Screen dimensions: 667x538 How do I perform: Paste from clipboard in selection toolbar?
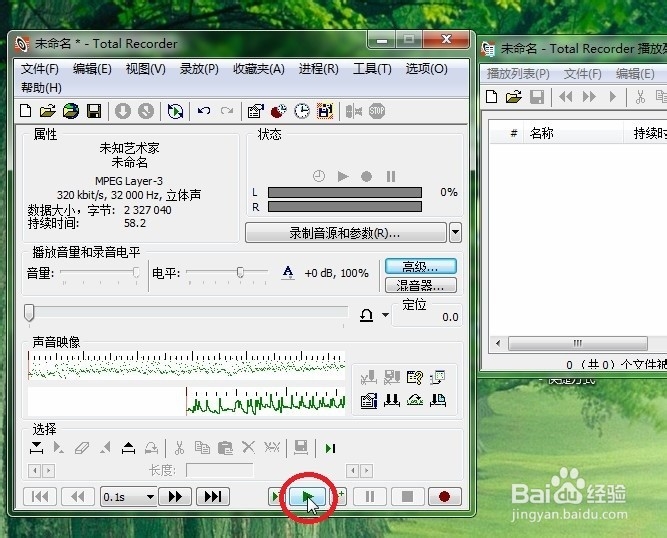click(225, 448)
